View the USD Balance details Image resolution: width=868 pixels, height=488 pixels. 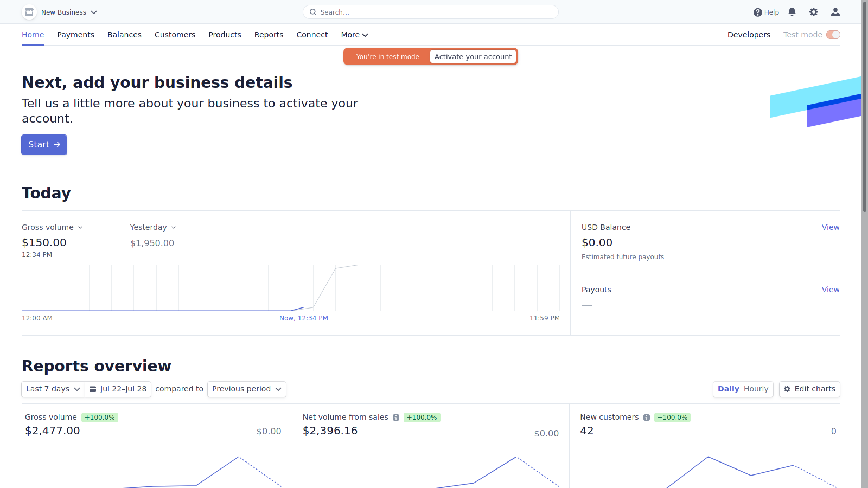pyautogui.click(x=830, y=227)
